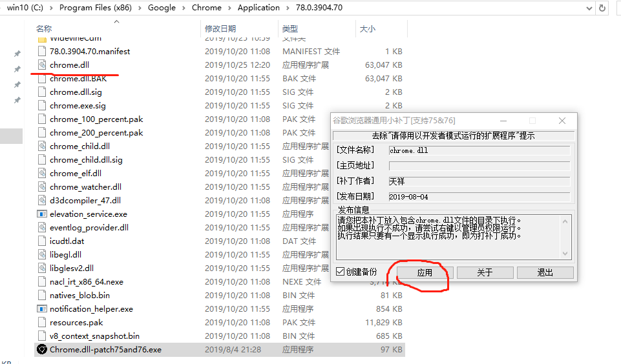Expand the chevron after 'Chrome' in path
The width and height of the screenshot is (621, 364).
[x=229, y=8]
